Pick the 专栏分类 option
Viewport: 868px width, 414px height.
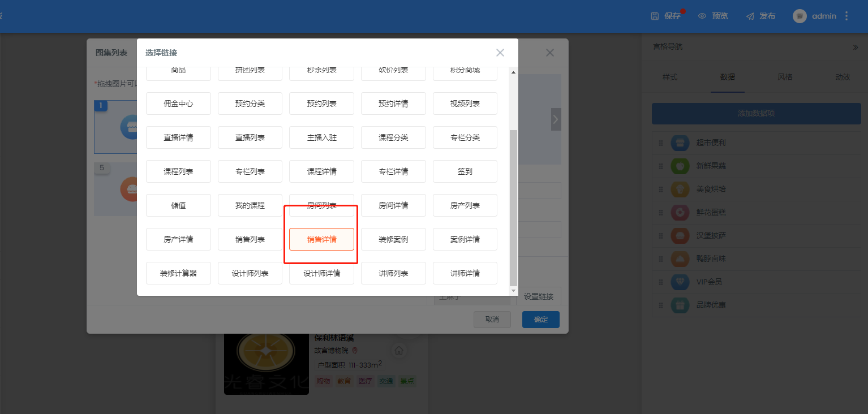tap(465, 137)
